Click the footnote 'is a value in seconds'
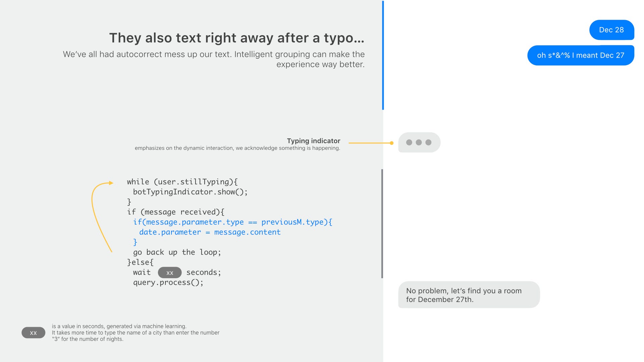Viewport: 644px width, 362px height. (119, 326)
